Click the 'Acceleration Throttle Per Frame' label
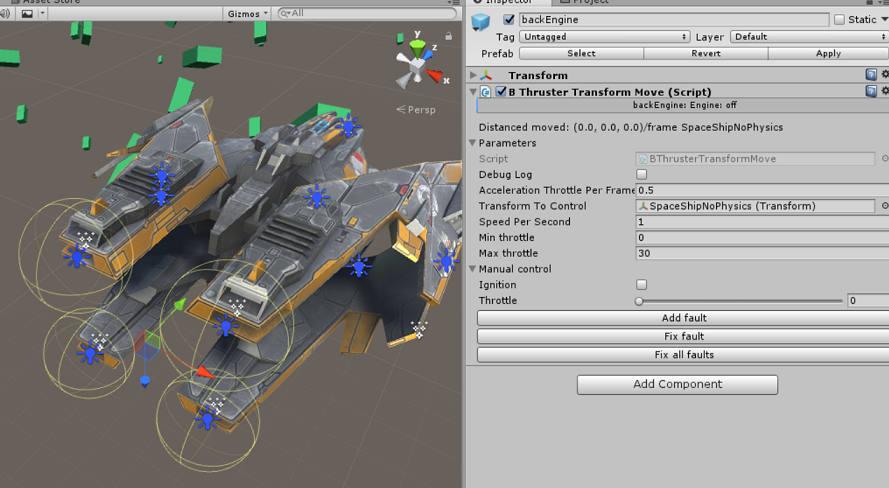Viewport: 889px width, 488px height. pyautogui.click(x=557, y=190)
